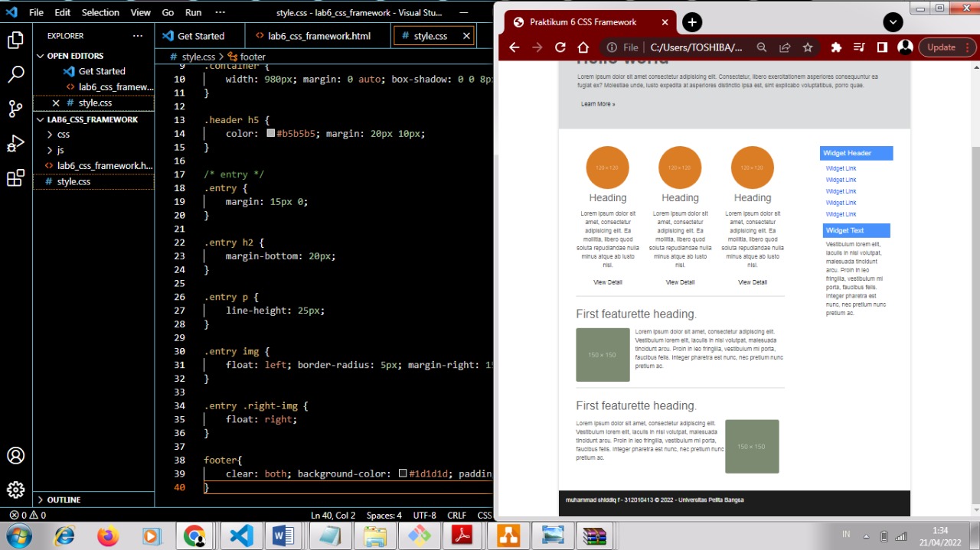Screen dimensions: 980x550
Task: Close style.css in the Open Editors list
Action: click(x=55, y=103)
